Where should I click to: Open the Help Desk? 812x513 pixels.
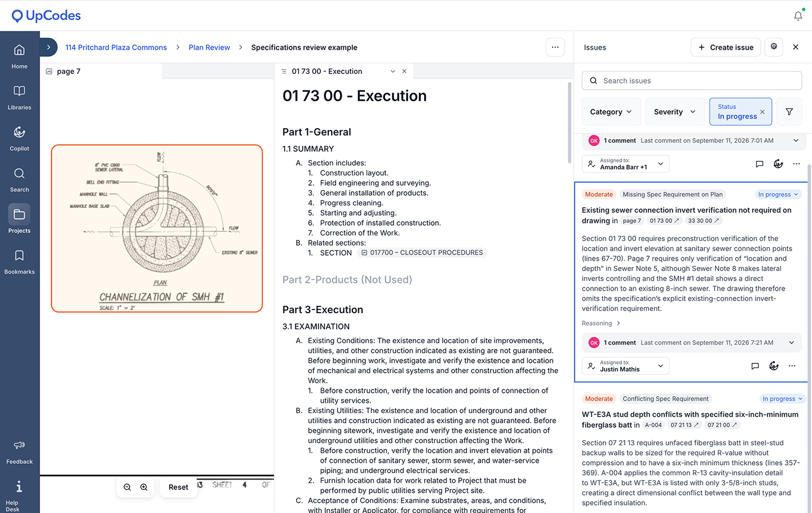tap(19, 496)
